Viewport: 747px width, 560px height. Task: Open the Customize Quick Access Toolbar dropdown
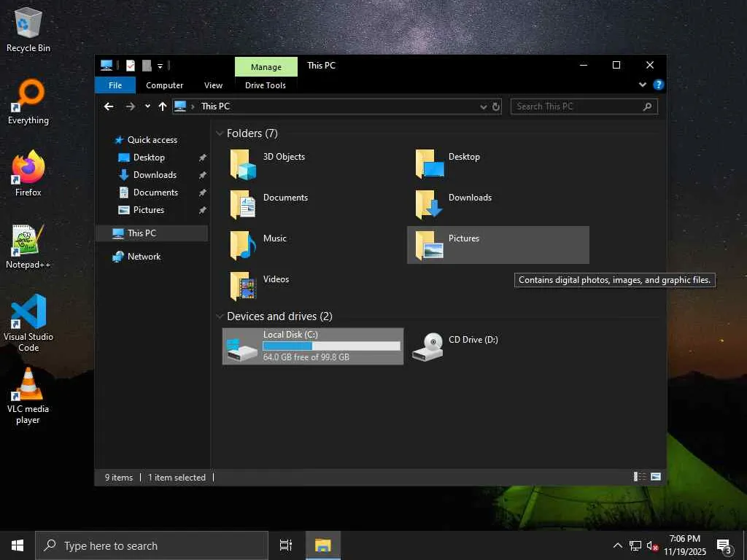click(x=160, y=66)
